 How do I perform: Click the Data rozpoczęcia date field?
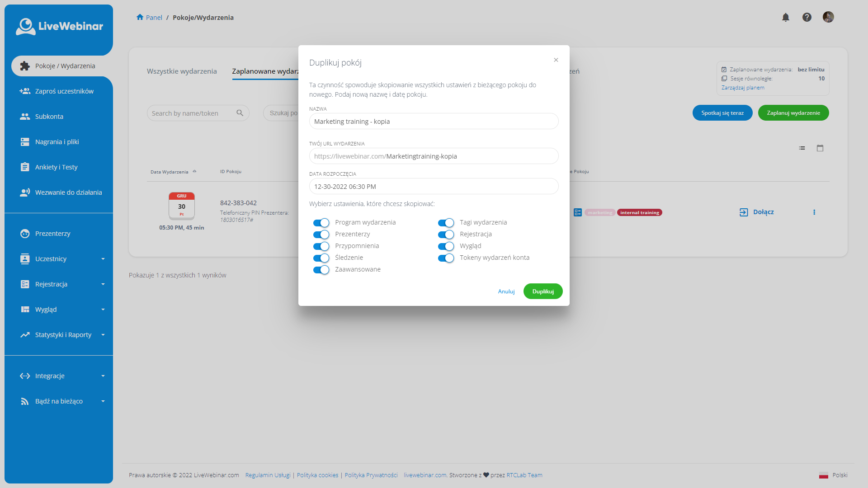pyautogui.click(x=434, y=186)
